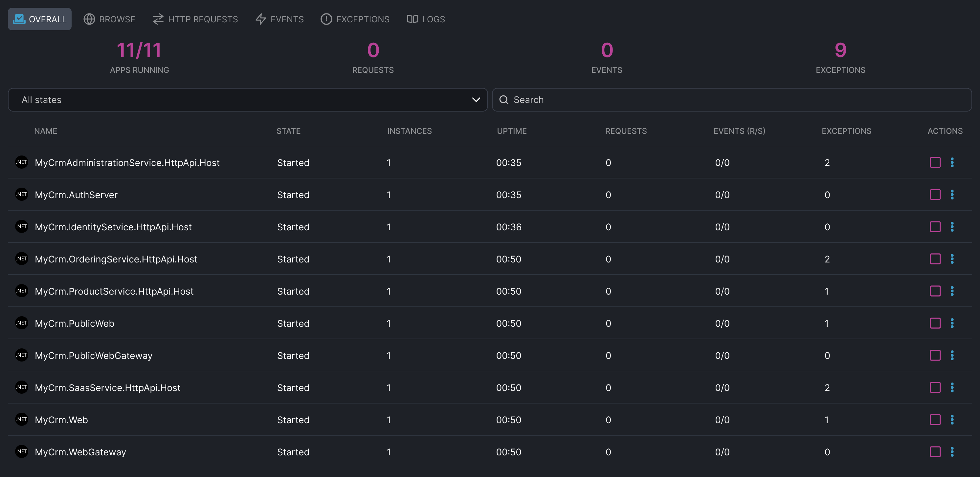Stop MyCrm.SaasService.HttpApi.Host application
The height and width of the screenshot is (477, 980).
[x=935, y=387]
